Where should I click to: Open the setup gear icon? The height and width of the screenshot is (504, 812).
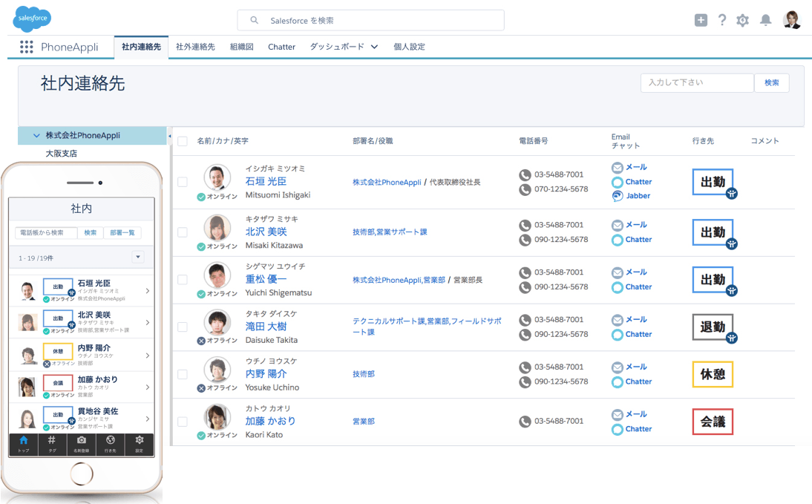pos(742,21)
